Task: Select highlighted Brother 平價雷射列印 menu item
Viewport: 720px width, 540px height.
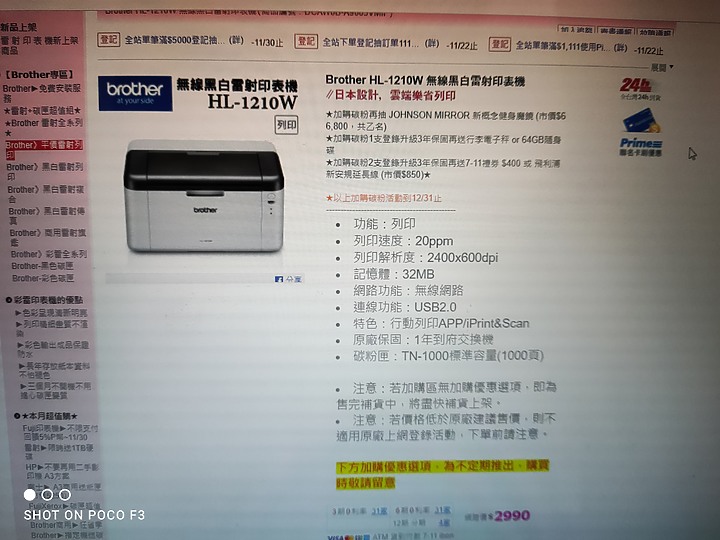Action: tap(44, 149)
